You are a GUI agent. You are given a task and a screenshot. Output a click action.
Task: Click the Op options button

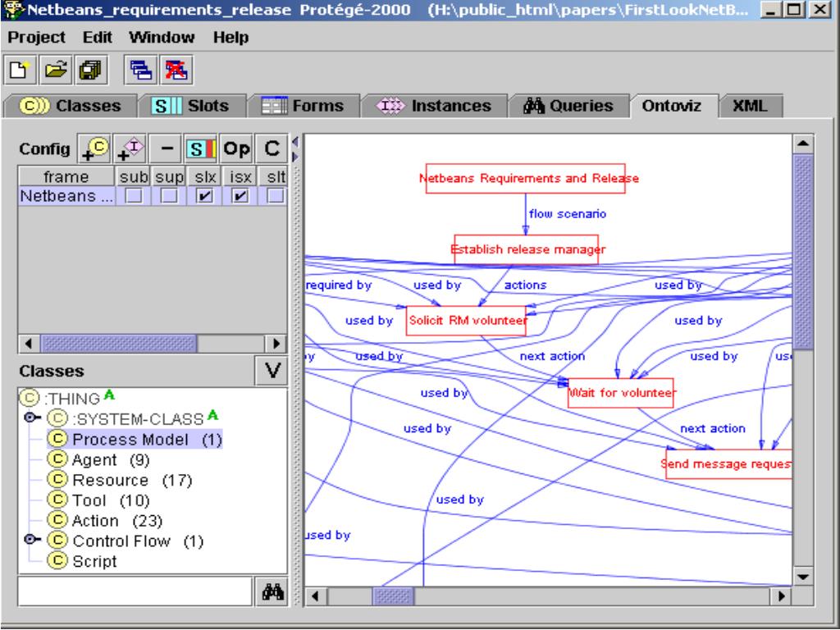click(236, 148)
